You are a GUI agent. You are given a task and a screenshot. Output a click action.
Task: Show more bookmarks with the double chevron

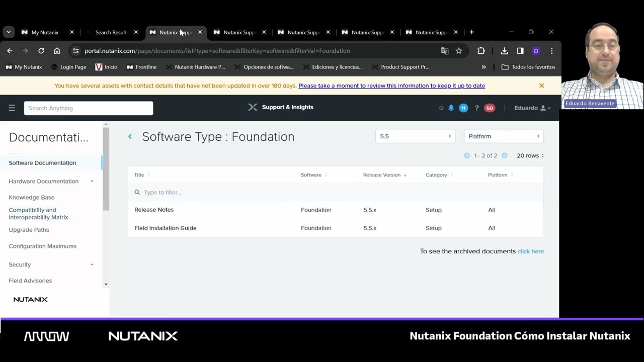(x=484, y=67)
